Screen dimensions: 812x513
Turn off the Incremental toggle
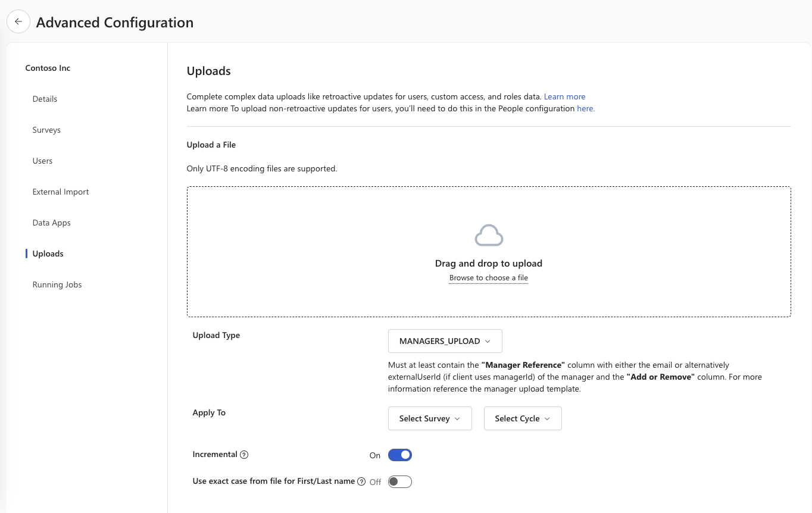399,454
